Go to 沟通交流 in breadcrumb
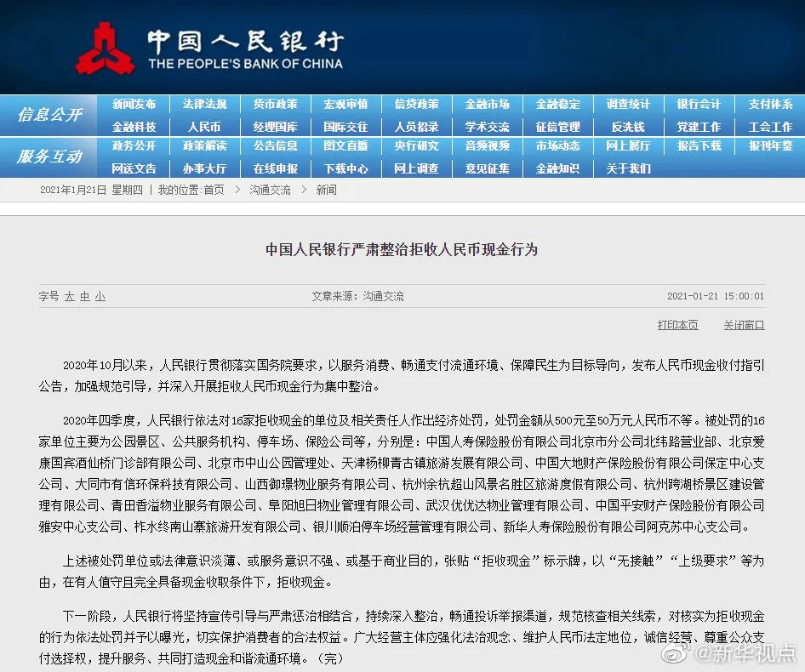The height and width of the screenshot is (672, 805). pos(270,190)
